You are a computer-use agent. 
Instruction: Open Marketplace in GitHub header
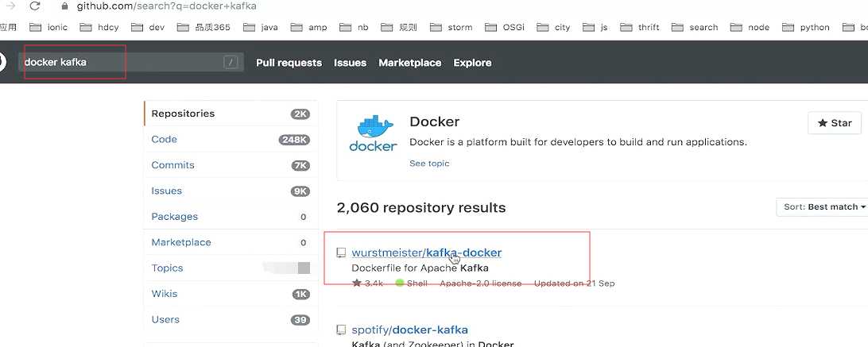[409, 63]
